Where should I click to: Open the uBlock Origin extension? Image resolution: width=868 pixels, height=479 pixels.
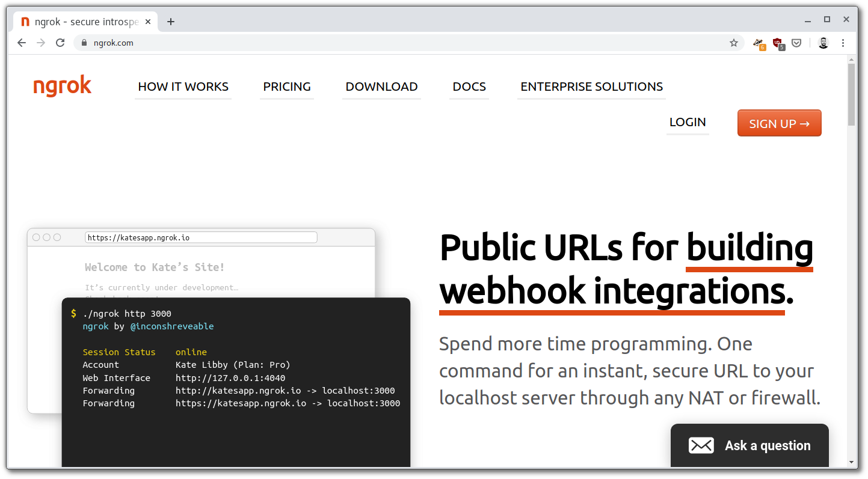pyautogui.click(x=778, y=43)
